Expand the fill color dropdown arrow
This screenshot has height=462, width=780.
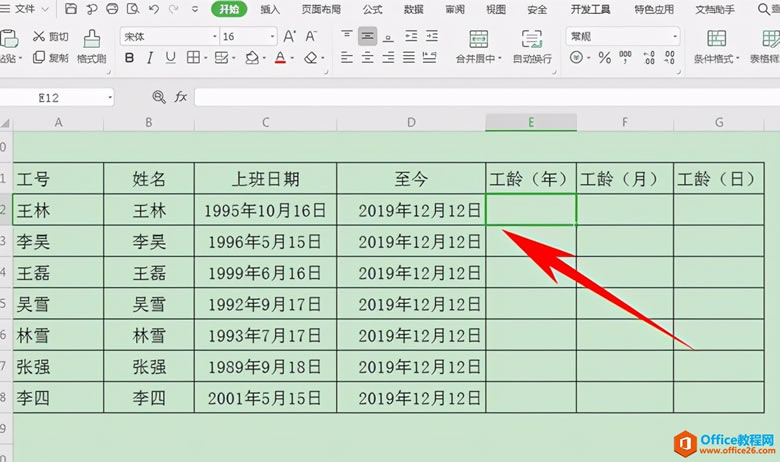pos(264,59)
